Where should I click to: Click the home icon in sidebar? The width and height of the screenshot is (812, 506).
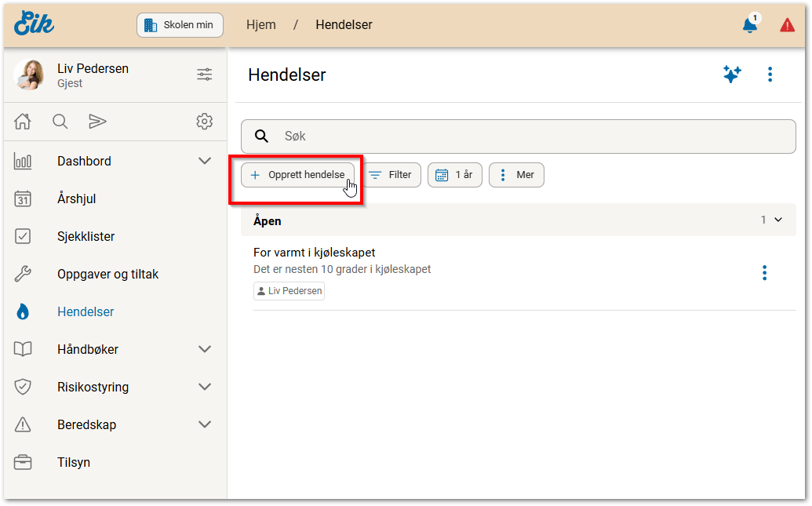pos(23,121)
